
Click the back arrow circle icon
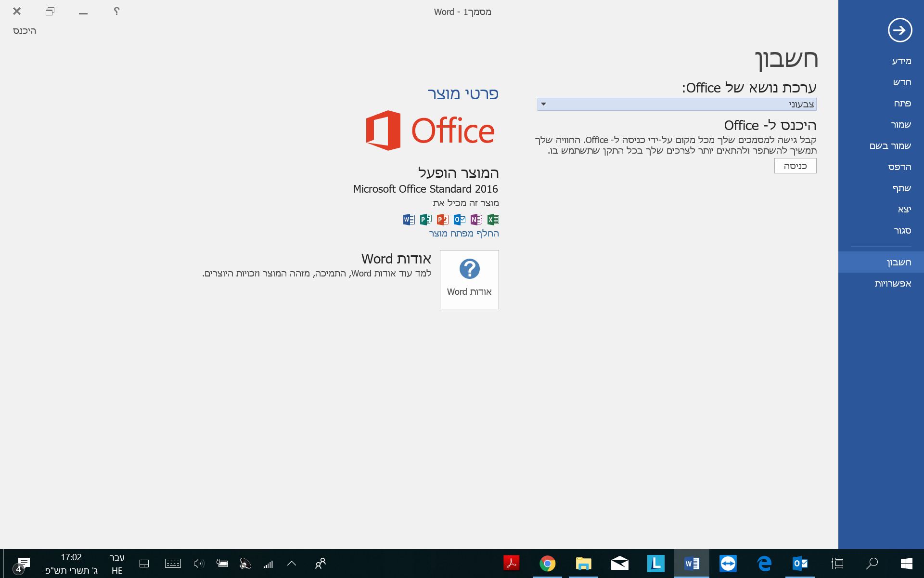[x=899, y=30]
